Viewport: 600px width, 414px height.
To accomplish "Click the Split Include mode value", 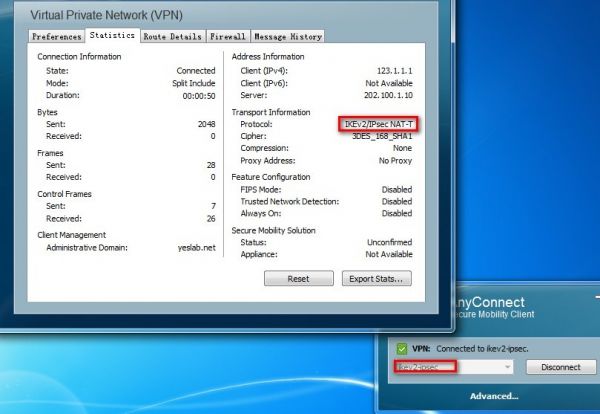I will click(x=194, y=83).
